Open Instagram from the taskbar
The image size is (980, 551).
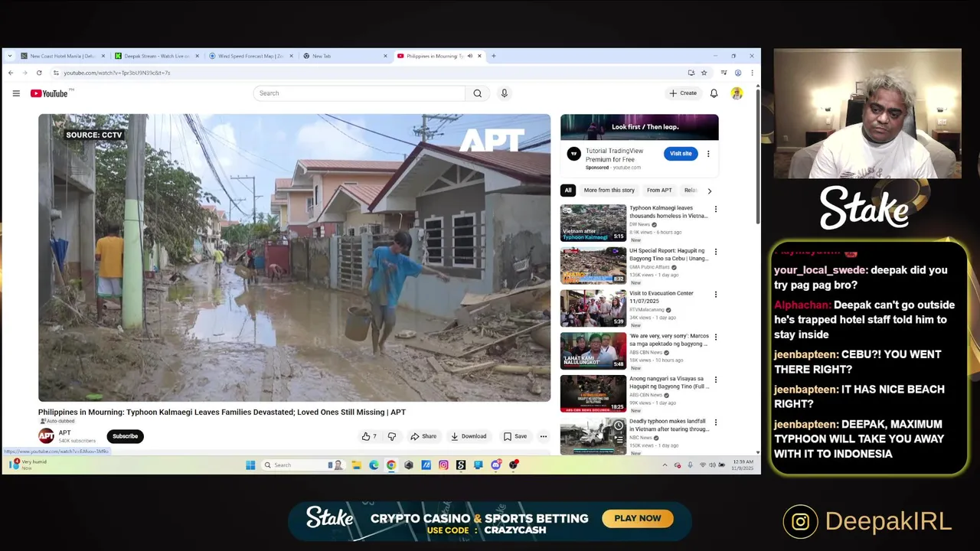443,465
